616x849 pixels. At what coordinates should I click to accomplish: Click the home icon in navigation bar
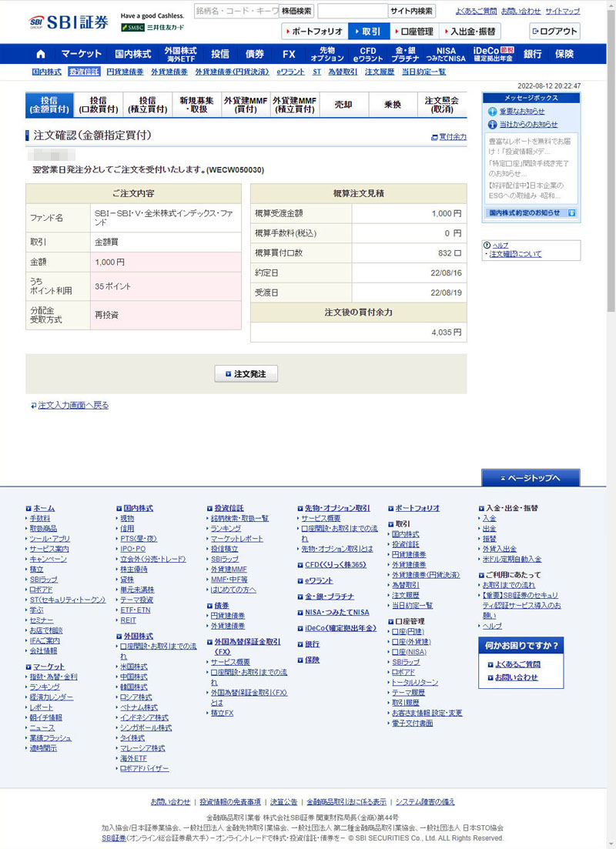(41, 54)
